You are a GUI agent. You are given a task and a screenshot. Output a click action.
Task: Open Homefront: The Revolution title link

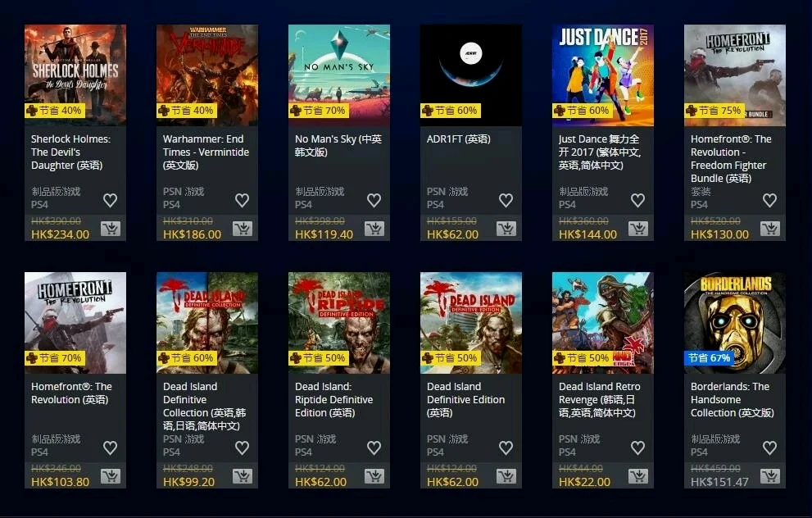[x=71, y=393]
